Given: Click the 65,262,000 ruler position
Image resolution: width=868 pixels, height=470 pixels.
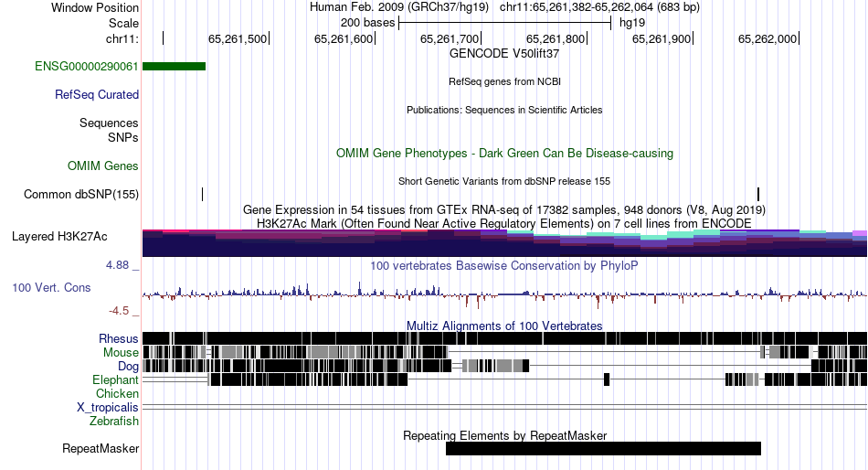Looking at the screenshot, I should [767, 38].
